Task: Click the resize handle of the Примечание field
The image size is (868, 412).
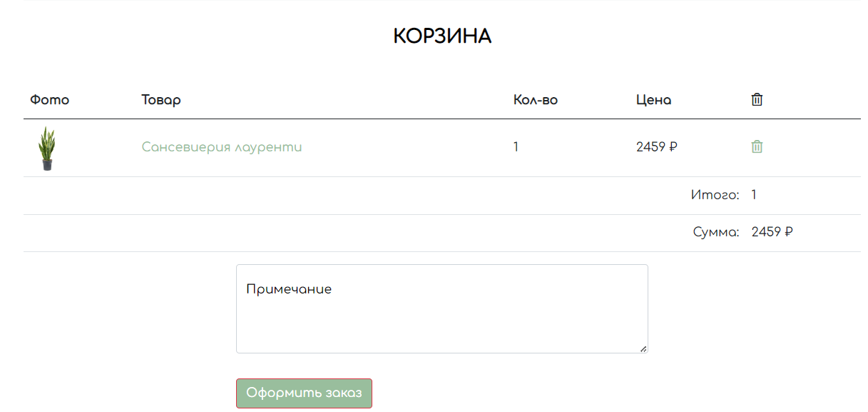Action: pos(643,348)
